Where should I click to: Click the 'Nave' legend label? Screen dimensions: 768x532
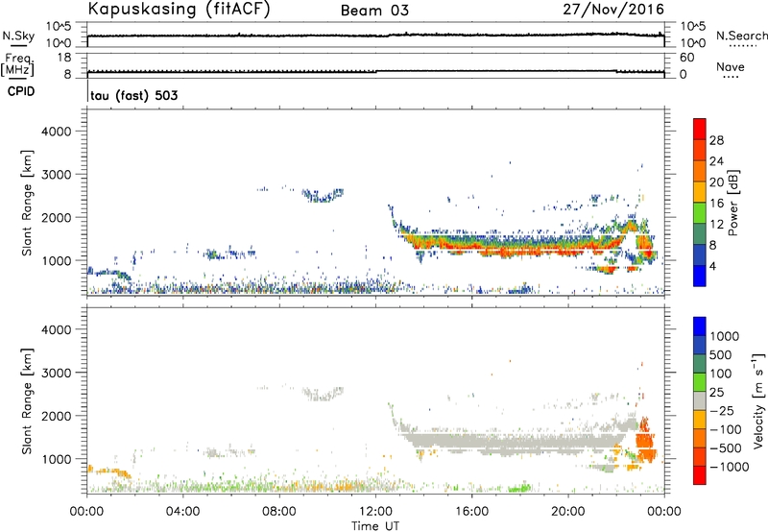[731, 67]
